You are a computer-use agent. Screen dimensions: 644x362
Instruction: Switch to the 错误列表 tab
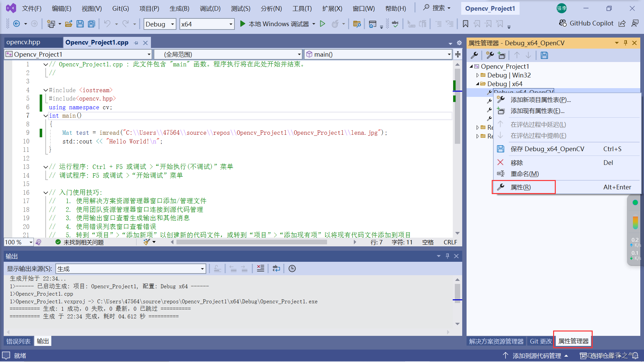18,341
